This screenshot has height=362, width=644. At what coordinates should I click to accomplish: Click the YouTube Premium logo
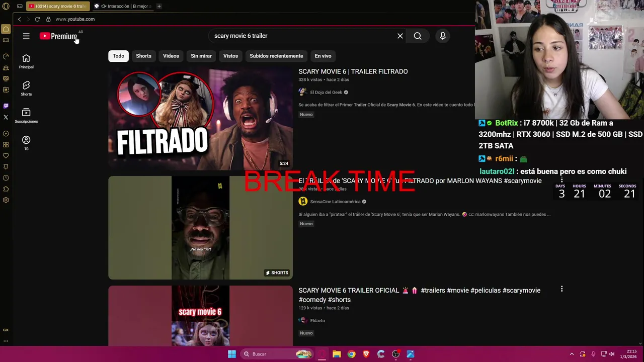coord(59,36)
